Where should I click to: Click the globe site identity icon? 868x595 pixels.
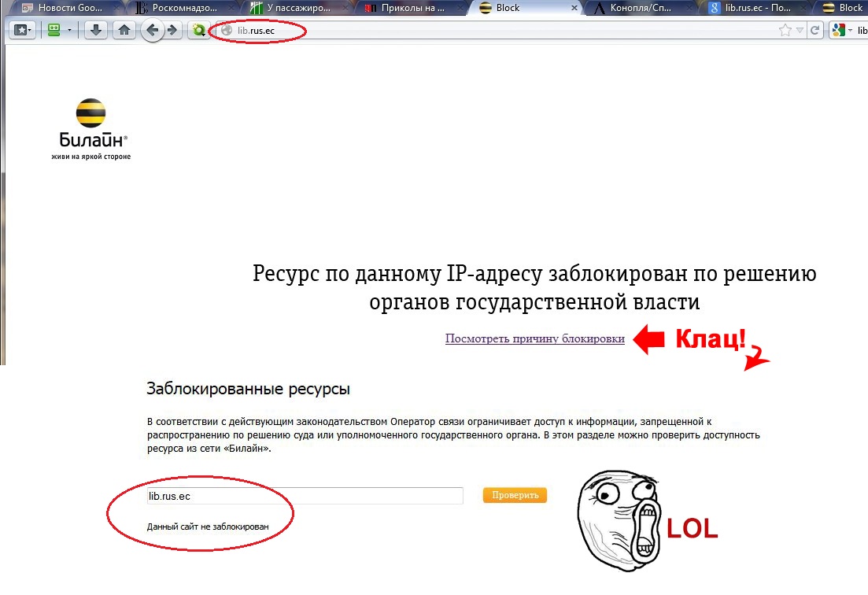(227, 31)
